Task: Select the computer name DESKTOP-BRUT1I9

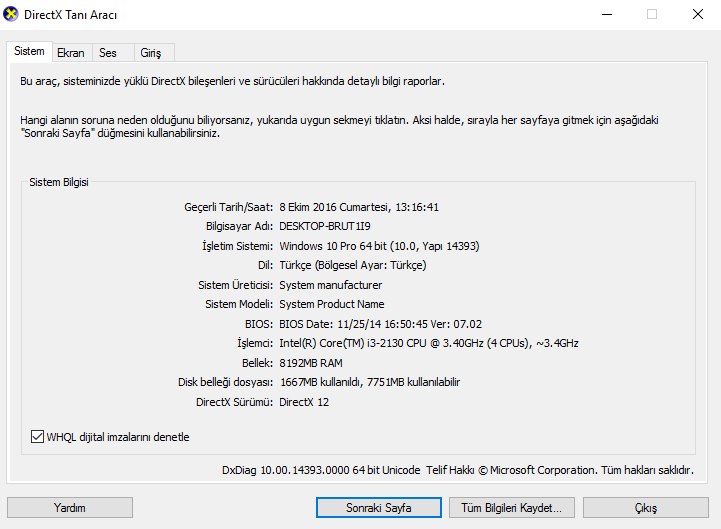Action: [325, 226]
